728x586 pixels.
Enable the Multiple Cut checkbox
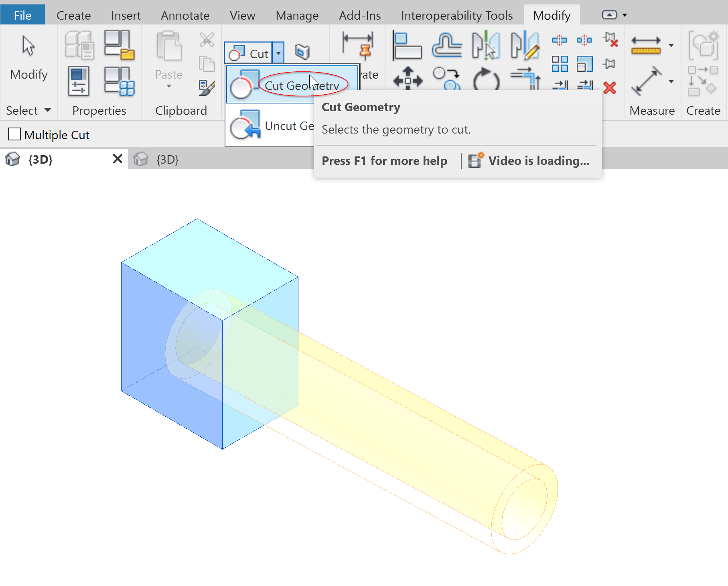pyautogui.click(x=14, y=134)
